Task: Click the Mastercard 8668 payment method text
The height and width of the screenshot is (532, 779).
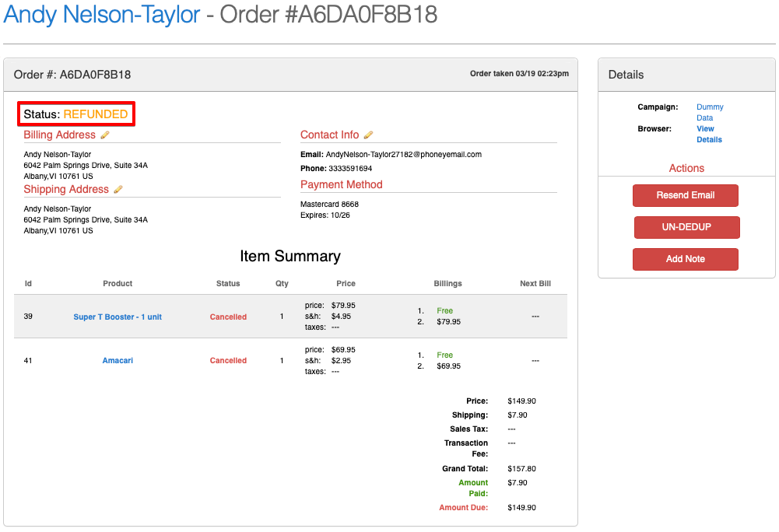Action: (x=329, y=205)
